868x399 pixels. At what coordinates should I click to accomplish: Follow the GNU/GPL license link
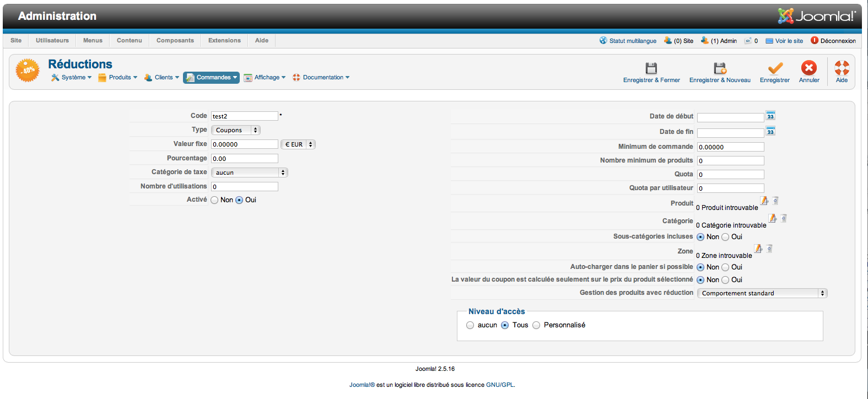point(500,385)
